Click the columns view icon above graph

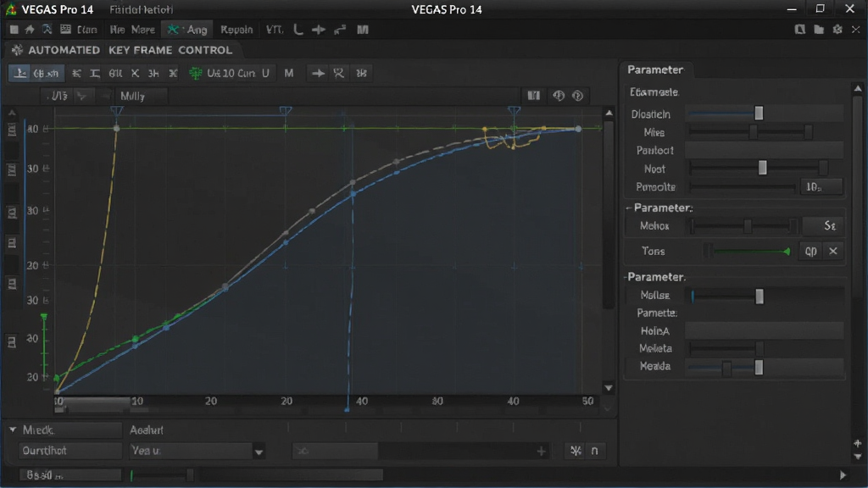point(534,96)
